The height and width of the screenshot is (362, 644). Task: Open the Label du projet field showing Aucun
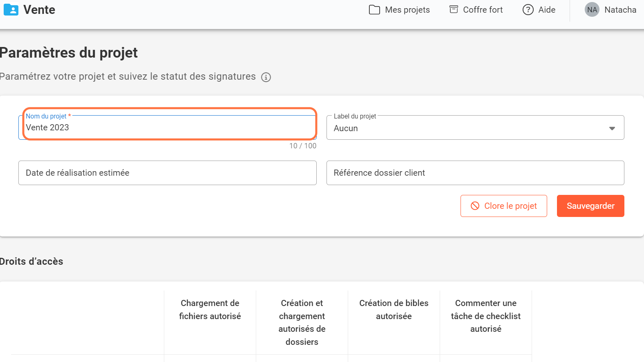point(466,128)
